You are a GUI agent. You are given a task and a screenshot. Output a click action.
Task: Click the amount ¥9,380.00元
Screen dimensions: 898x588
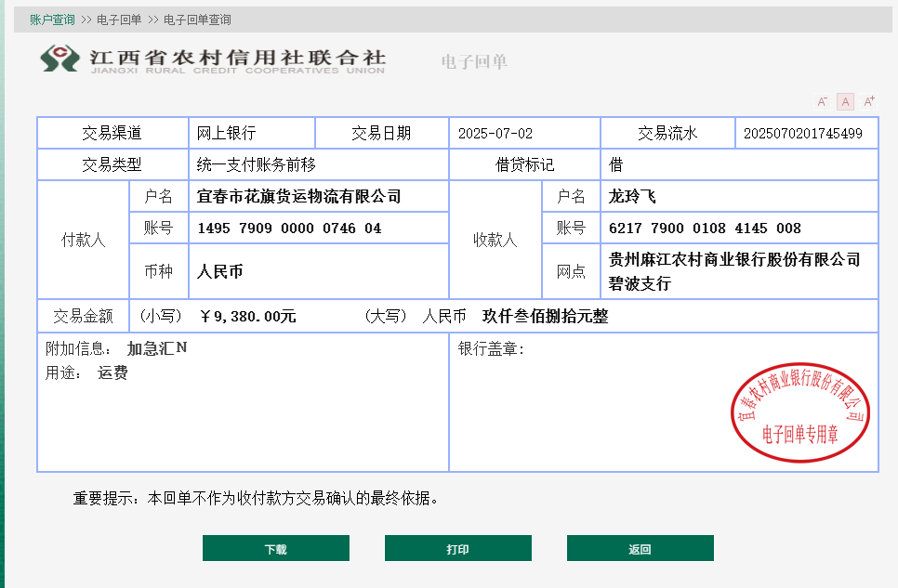(x=247, y=316)
